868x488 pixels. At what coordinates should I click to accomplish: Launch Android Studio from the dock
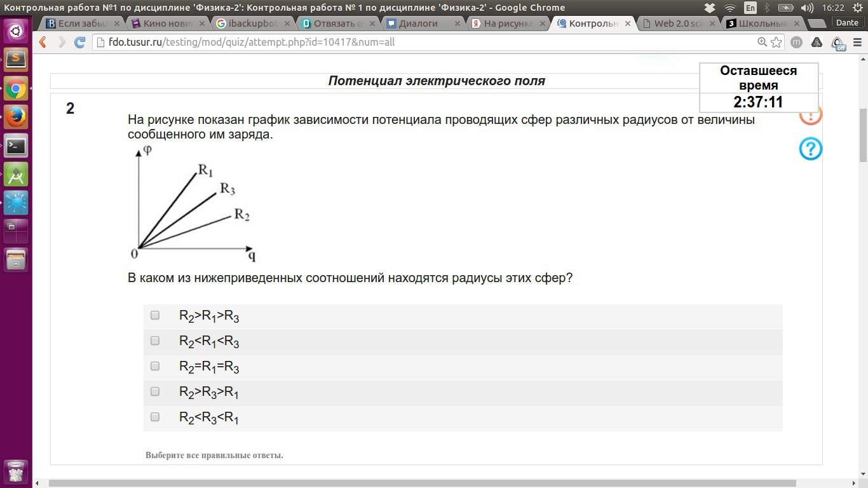coord(16,175)
